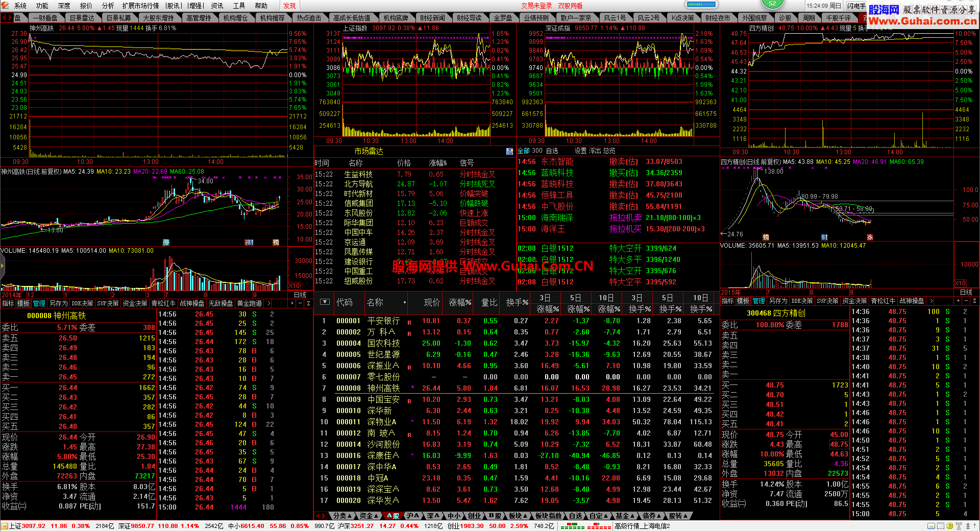The height and width of the screenshot is (531, 980).
Task: Click the antenna signal icon in status bar
Action: coord(958,526)
